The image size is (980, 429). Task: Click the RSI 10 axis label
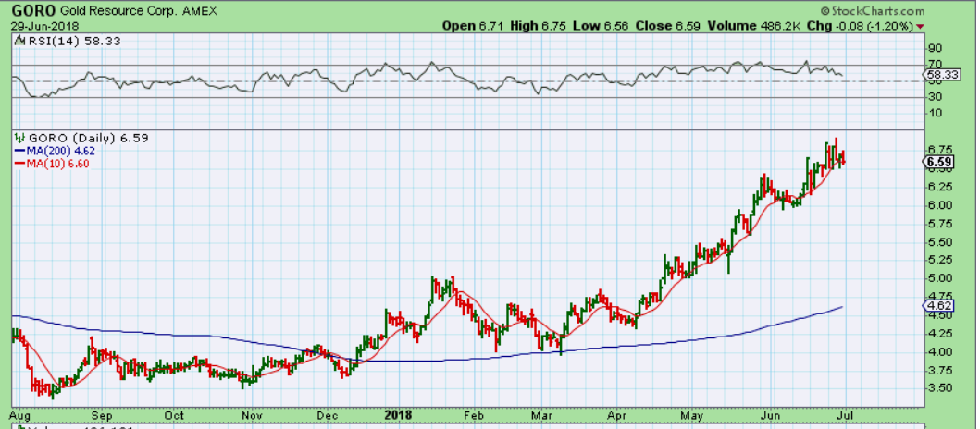pyautogui.click(x=936, y=113)
